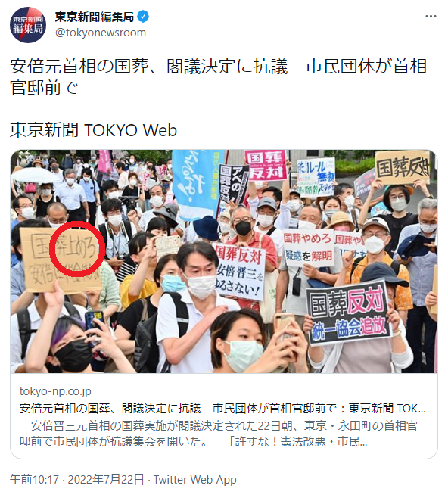Viewport: 448px width, 504px height.
Task: Click the 東京新聞 TOKYO Web text line
Action: (x=94, y=130)
